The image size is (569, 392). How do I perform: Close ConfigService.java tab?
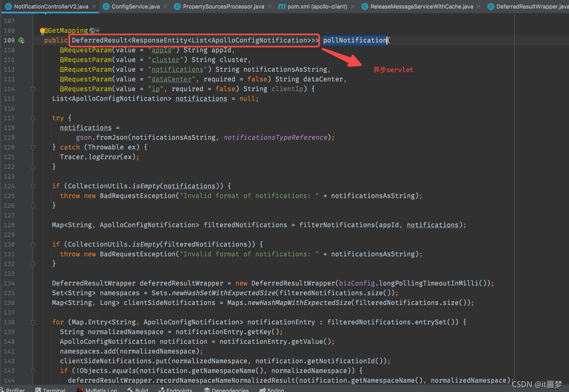[165, 6]
